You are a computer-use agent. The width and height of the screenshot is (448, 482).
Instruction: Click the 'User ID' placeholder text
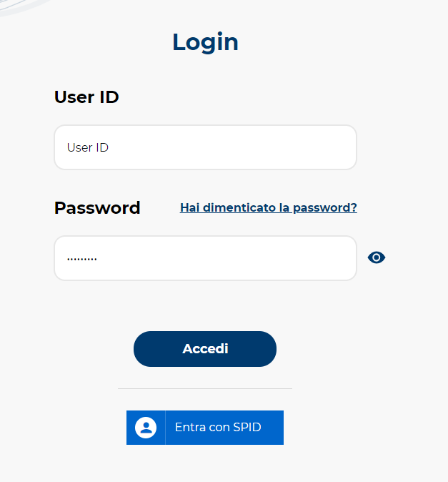(x=87, y=148)
